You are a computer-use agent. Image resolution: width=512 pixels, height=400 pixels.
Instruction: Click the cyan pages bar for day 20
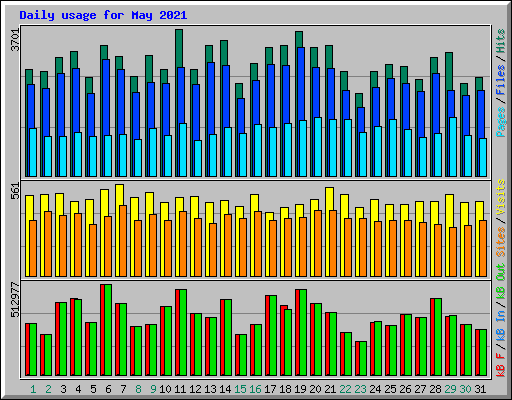click(318, 147)
